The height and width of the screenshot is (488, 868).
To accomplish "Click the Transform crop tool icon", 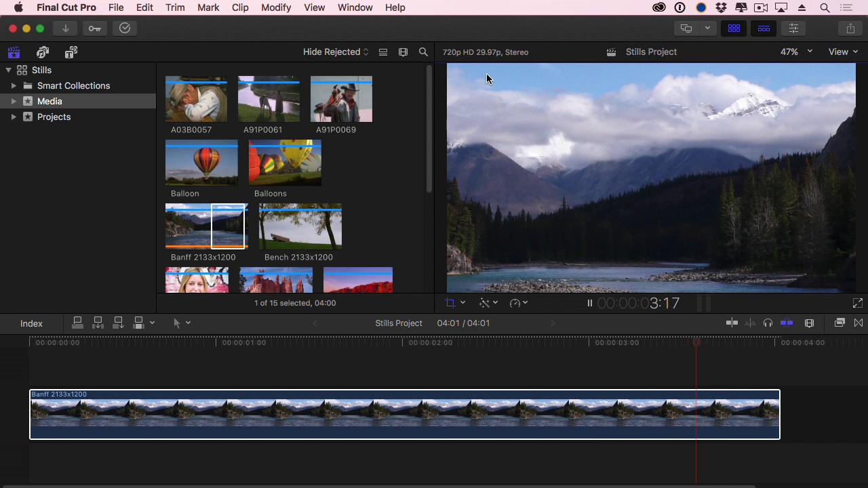I will pos(450,303).
